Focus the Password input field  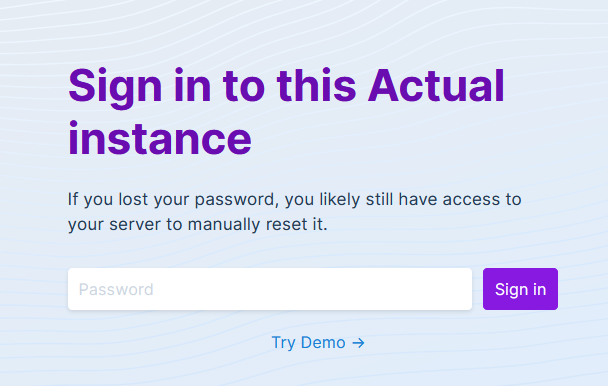click(x=270, y=289)
